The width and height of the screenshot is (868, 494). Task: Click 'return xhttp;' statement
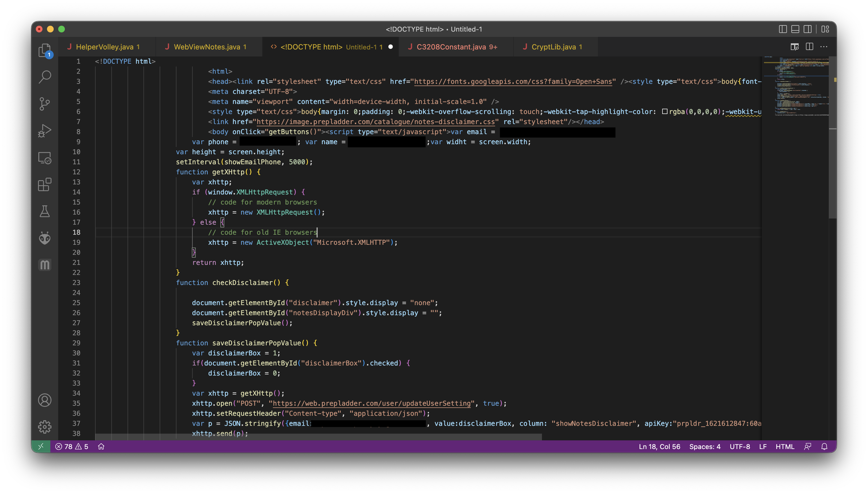(218, 263)
